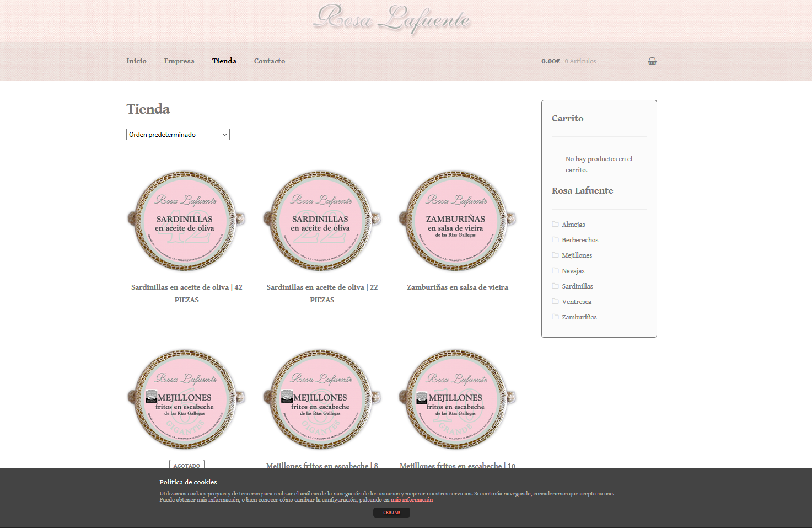Click 'Mejillones fritos en escabeche | 8' title
Screen dimensions: 812x528
click(x=322, y=465)
